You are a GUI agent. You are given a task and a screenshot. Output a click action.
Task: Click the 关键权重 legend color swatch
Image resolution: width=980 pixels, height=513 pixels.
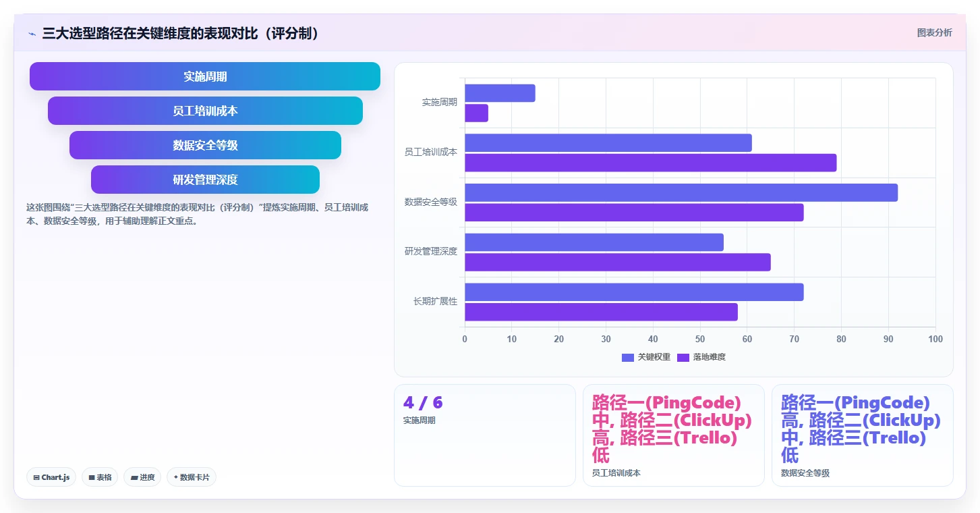(628, 357)
